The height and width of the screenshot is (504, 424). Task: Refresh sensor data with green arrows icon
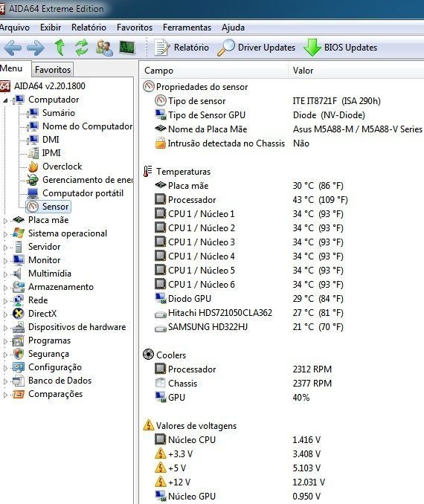point(82,48)
